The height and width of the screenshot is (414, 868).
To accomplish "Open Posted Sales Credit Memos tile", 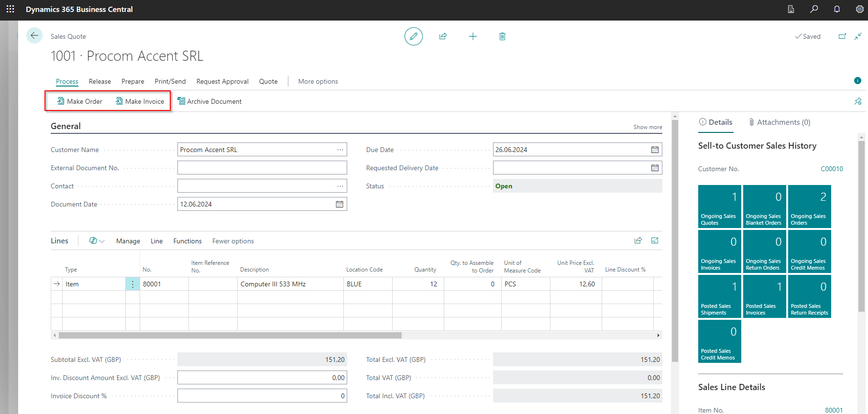I will (x=719, y=341).
